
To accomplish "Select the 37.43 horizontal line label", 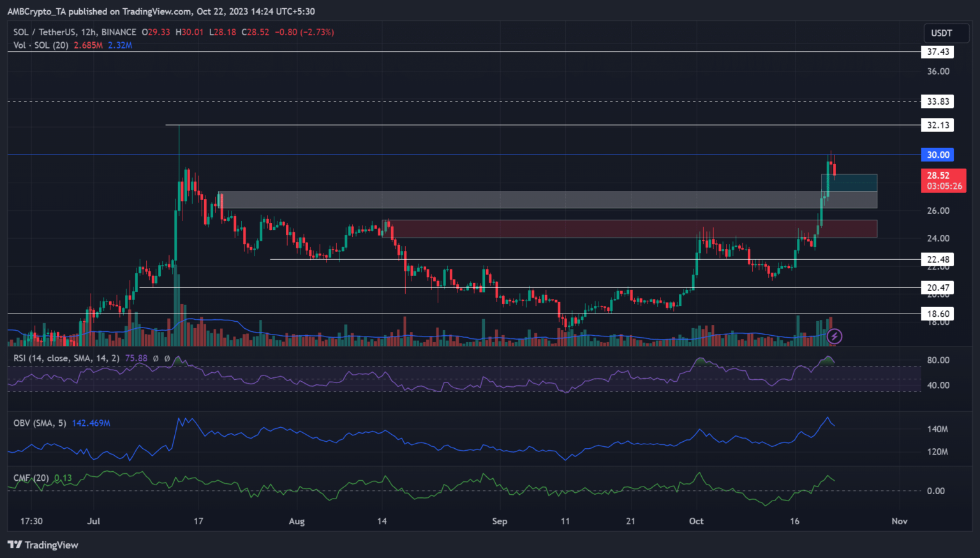I will point(937,52).
